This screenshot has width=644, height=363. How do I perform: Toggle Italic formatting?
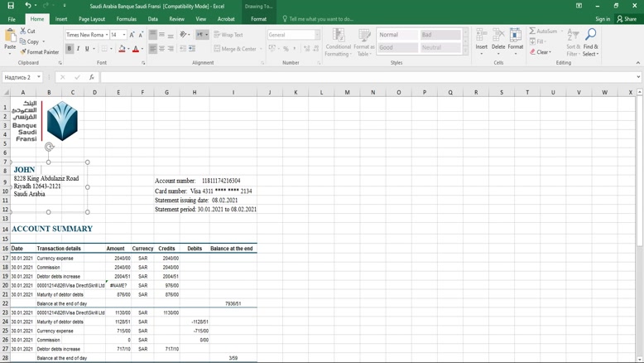point(79,49)
